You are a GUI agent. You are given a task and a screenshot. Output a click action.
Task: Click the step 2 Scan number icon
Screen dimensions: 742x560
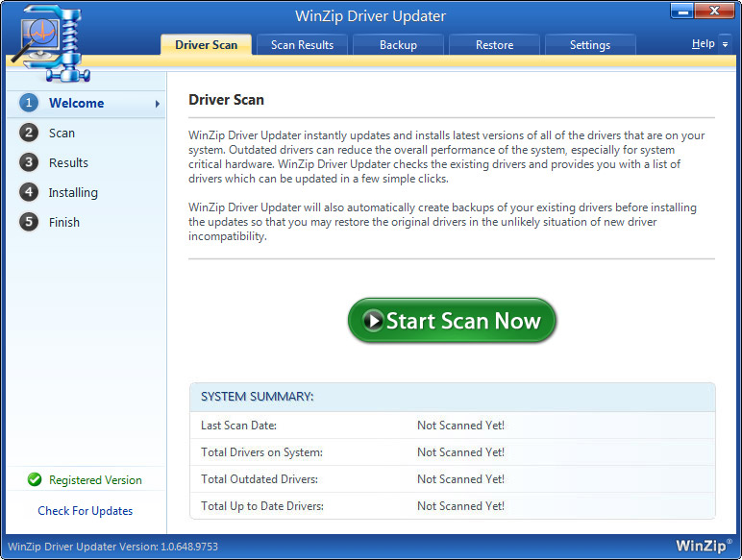(29, 133)
